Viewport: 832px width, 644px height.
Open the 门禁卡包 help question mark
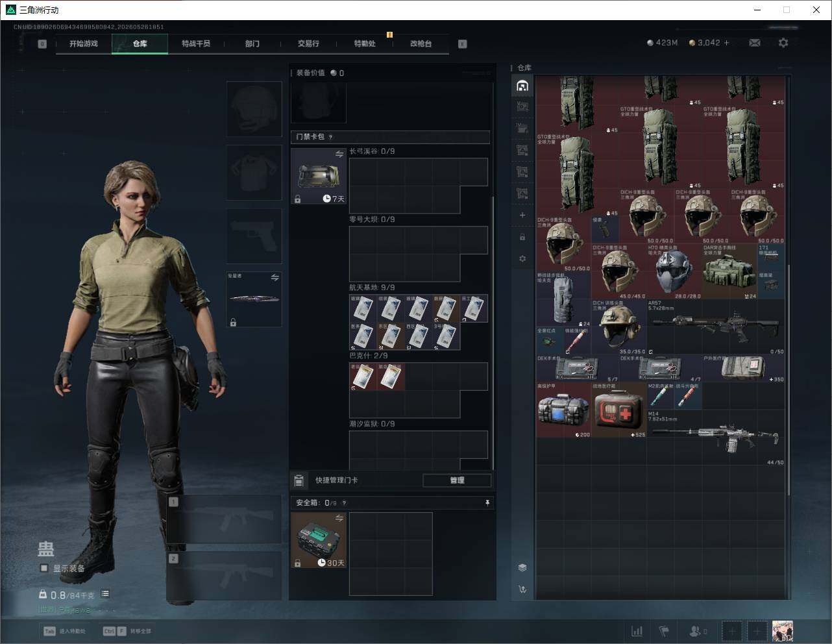coord(331,137)
